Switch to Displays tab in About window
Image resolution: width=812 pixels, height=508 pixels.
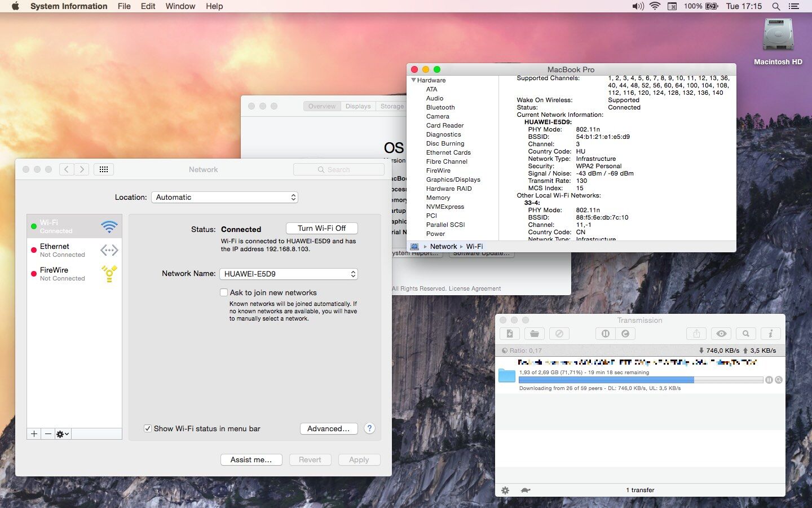tap(358, 106)
